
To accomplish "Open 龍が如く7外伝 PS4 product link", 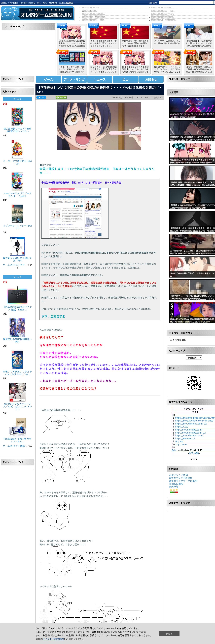I will tap(17, 259).
